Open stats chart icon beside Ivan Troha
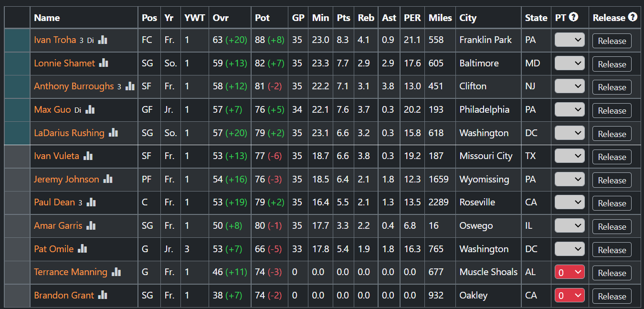Viewport: 644px width, 309px height. click(103, 40)
